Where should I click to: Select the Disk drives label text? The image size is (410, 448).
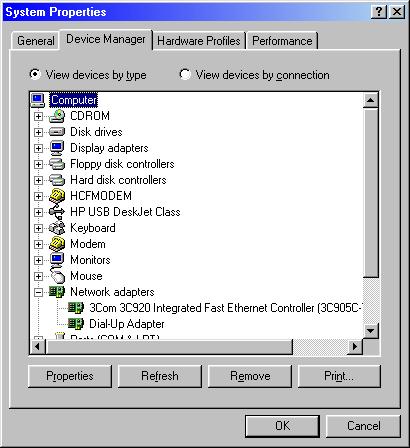(x=96, y=132)
